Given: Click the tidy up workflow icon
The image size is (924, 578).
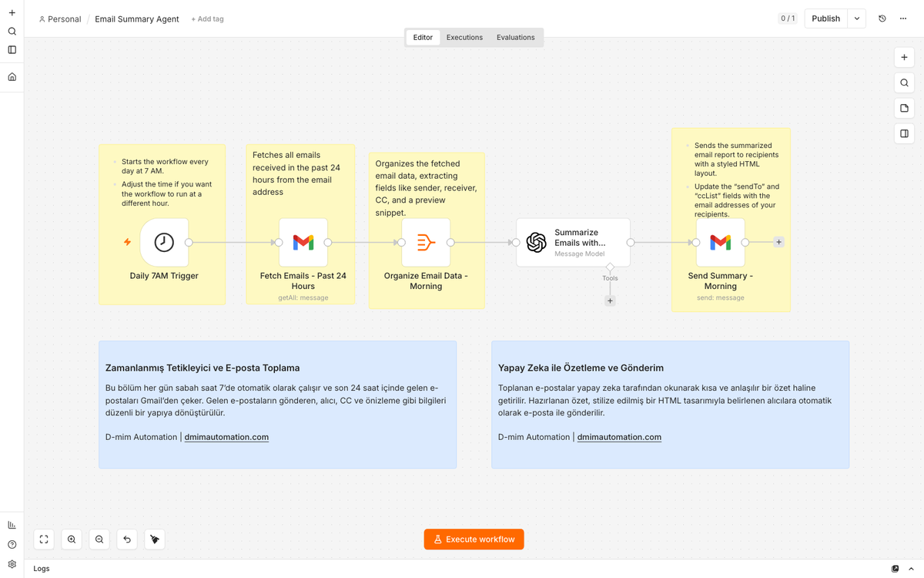Looking at the screenshot, I should pyautogui.click(x=155, y=539).
